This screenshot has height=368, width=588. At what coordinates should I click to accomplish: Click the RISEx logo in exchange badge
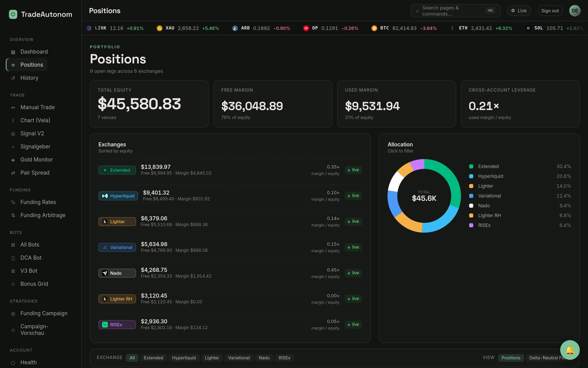(x=105, y=325)
